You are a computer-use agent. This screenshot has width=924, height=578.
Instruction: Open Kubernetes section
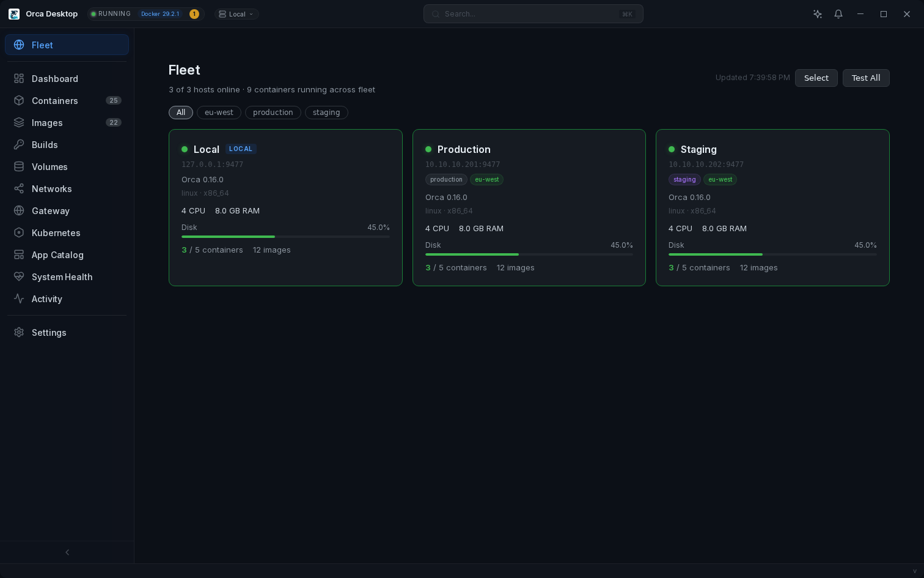pos(67,232)
